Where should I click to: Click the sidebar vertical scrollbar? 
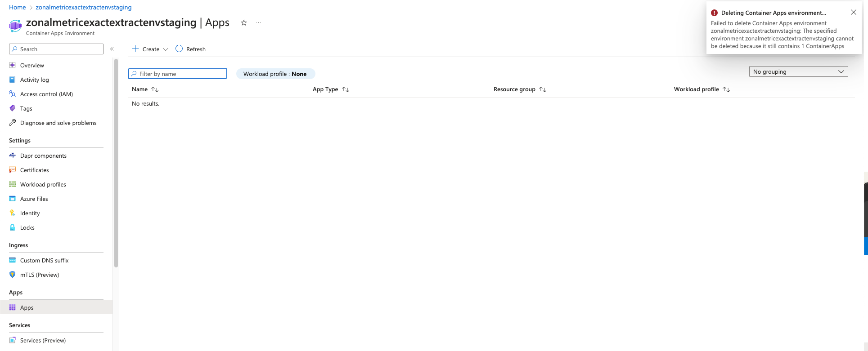click(116, 163)
